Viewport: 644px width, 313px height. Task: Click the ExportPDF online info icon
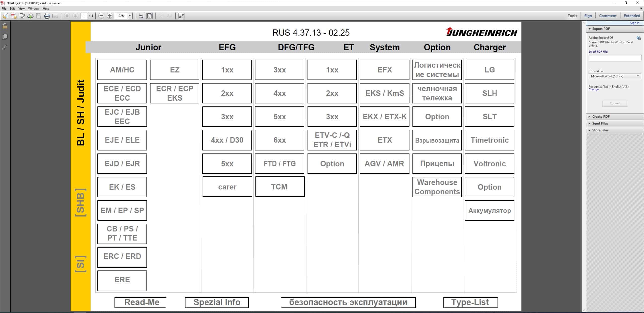point(638,38)
